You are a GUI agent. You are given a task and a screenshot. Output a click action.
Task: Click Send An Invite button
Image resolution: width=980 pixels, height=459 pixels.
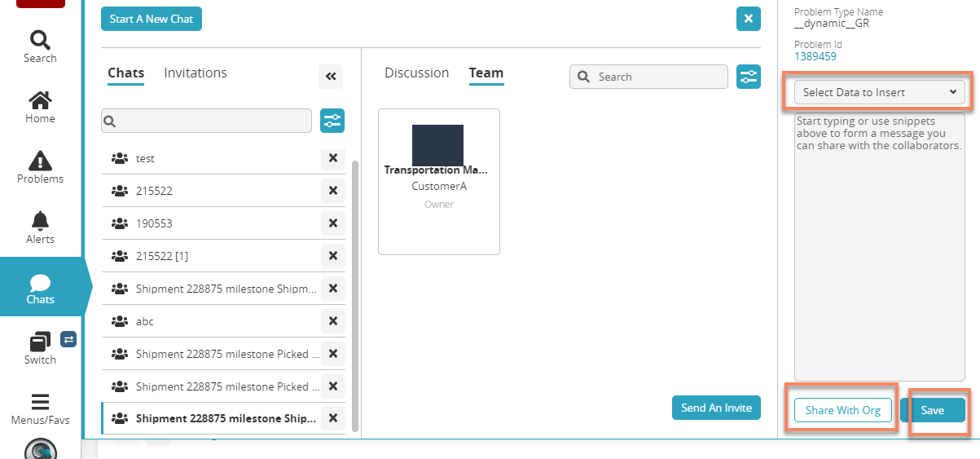[716, 408]
